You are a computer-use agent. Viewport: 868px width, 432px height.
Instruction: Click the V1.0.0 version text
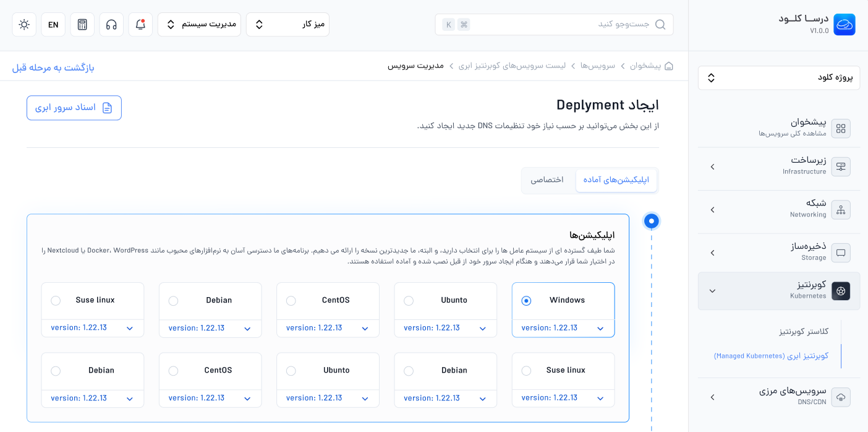click(819, 31)
